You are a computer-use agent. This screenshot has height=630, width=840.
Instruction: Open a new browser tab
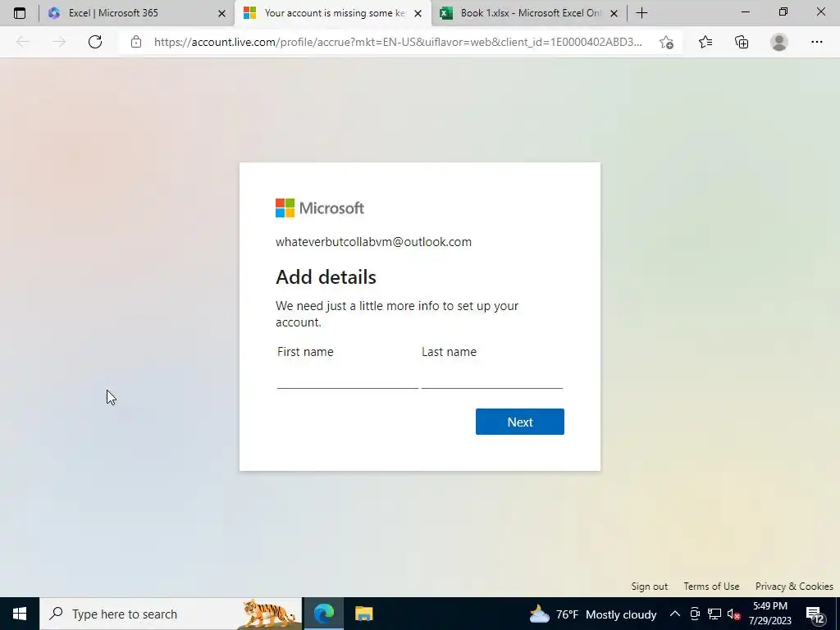(x=641, y=13)
